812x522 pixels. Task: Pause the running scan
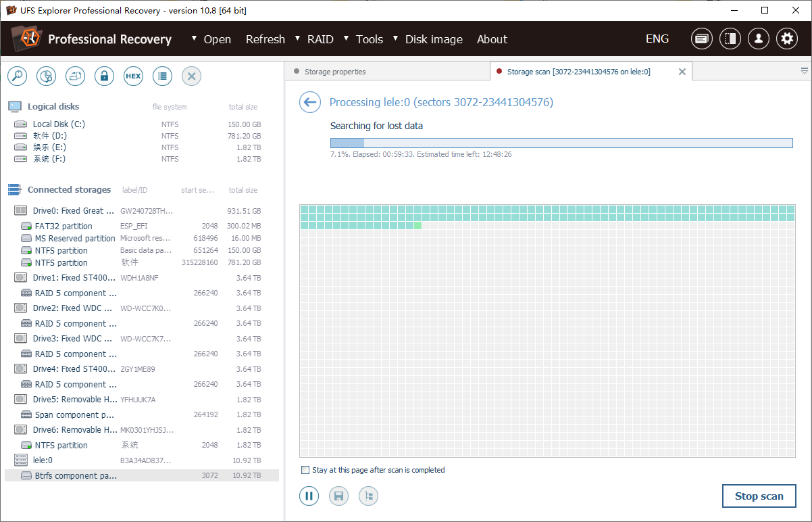click(309, 496)
